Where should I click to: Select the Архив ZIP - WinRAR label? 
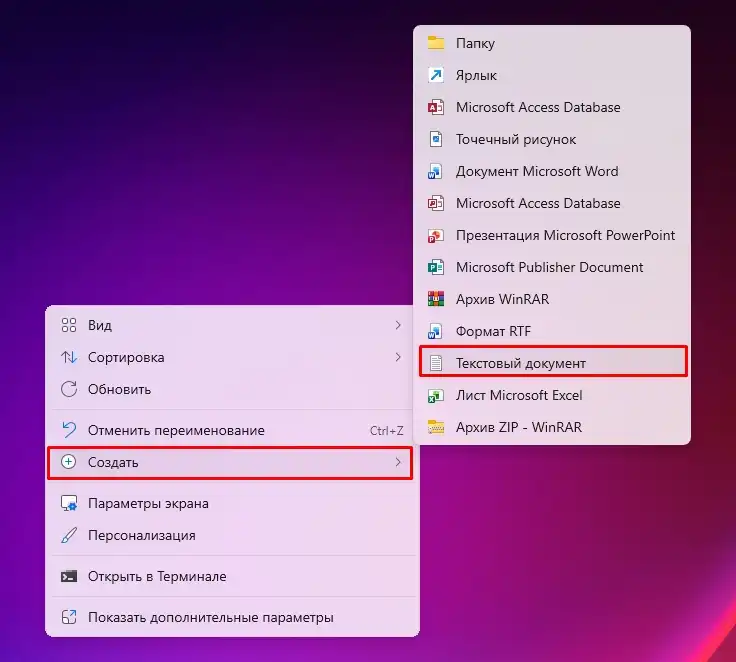[x=519, y=427]
